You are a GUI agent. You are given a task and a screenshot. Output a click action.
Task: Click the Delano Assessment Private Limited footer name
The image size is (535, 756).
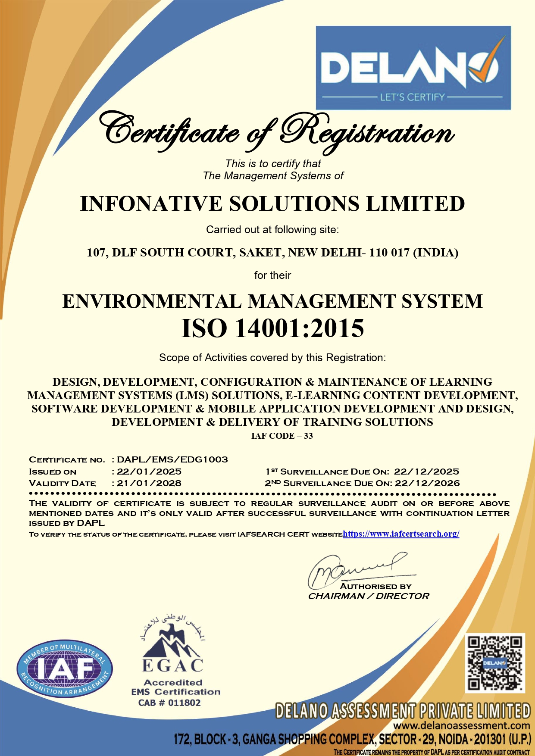point(403,711)
